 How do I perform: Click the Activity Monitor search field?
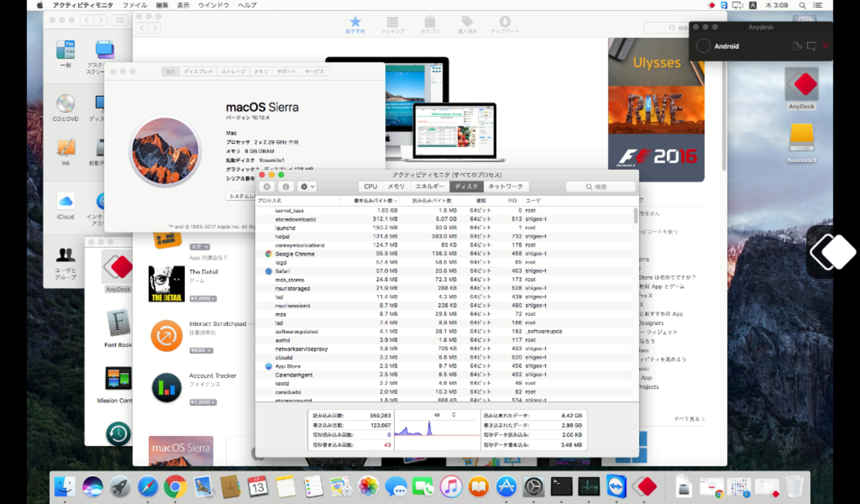[x=601, y=187]
